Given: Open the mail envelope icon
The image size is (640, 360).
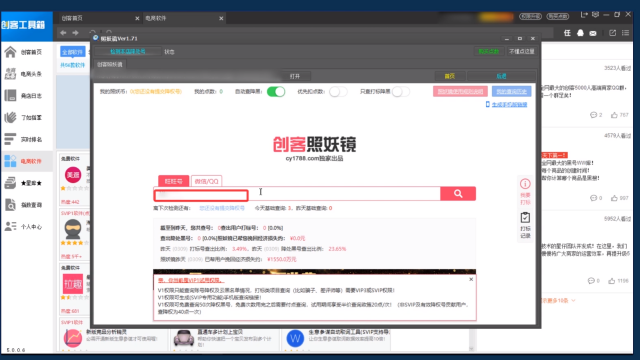Looking at the screenshot, I should [593, 33].
